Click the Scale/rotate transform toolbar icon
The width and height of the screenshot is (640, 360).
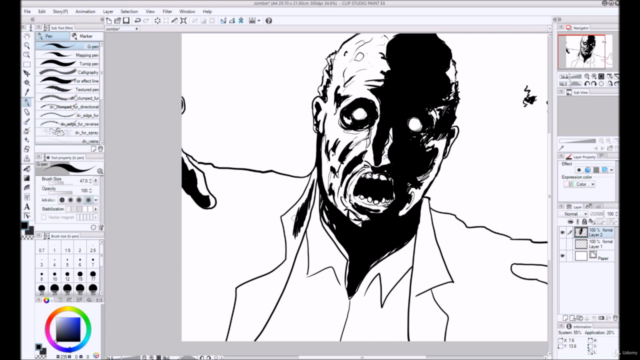183,21
